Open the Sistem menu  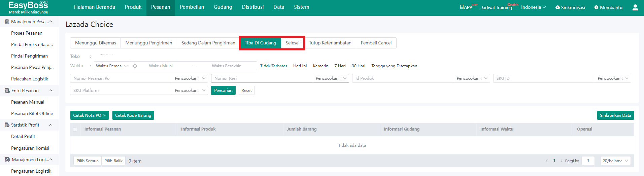point(301,7)
